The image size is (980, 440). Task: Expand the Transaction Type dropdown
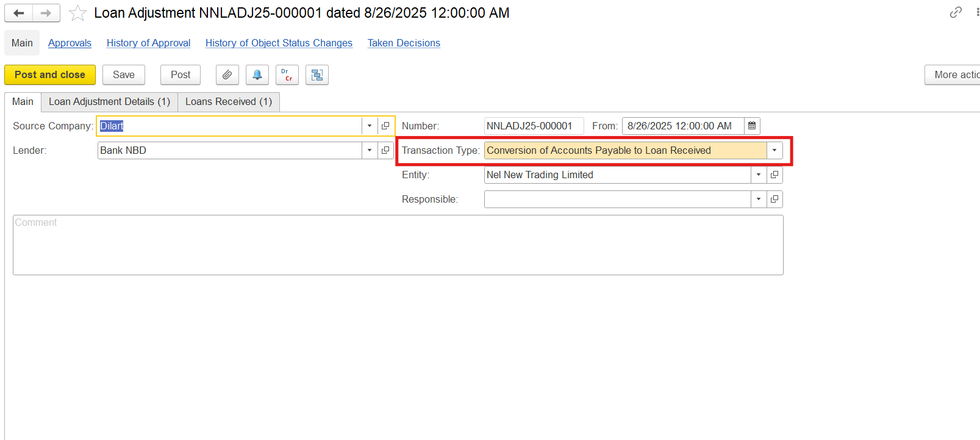pos(774,150)
